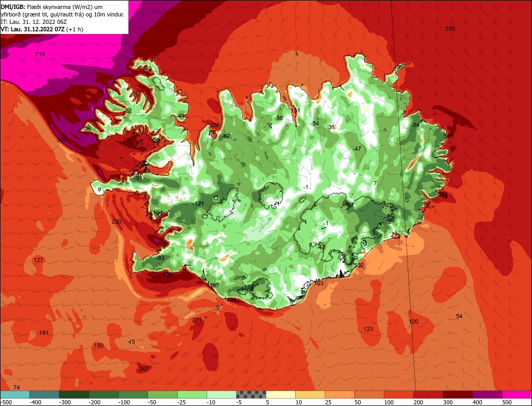Click the '-67' value in northwest Iceland
532x406 pixels.
coord(226,136)
